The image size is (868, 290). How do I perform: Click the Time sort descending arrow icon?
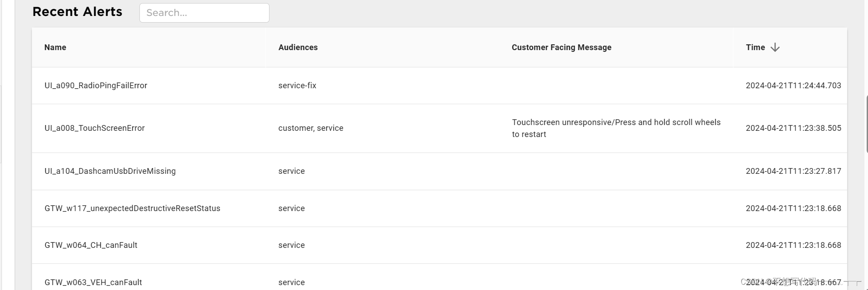(x=775, y=47)
